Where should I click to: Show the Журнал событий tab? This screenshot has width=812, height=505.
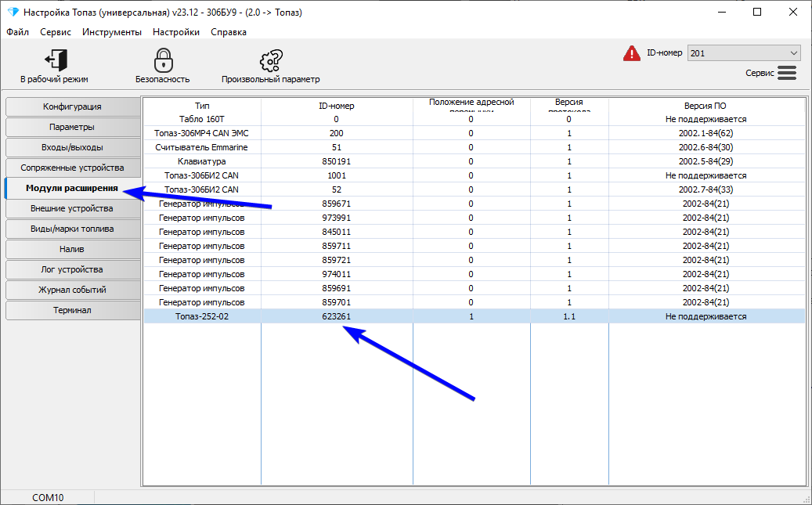point(73,290)
